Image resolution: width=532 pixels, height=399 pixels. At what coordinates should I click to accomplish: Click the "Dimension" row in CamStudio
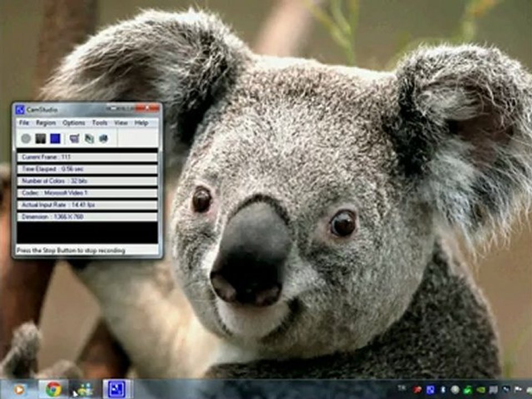87,217
